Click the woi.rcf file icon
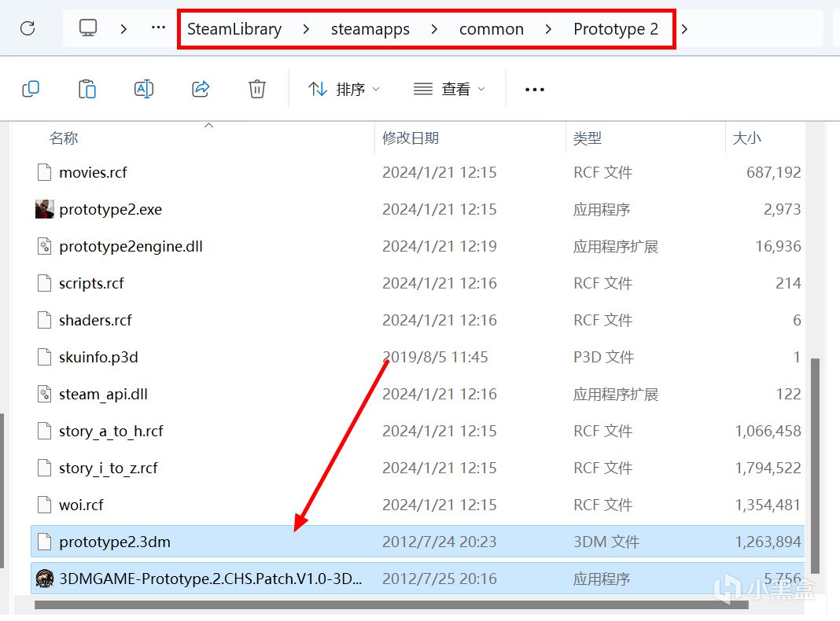 pos(45,505)
